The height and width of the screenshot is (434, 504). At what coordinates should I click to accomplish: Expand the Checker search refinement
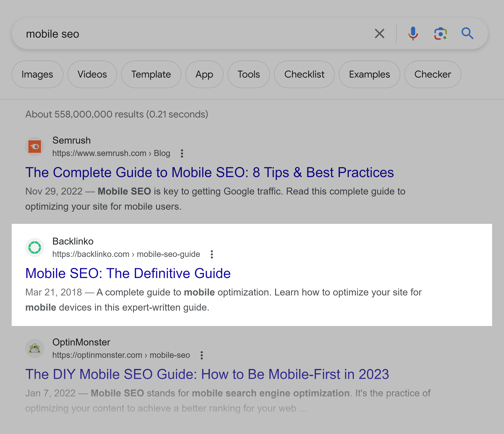click(x=433, y=74)
